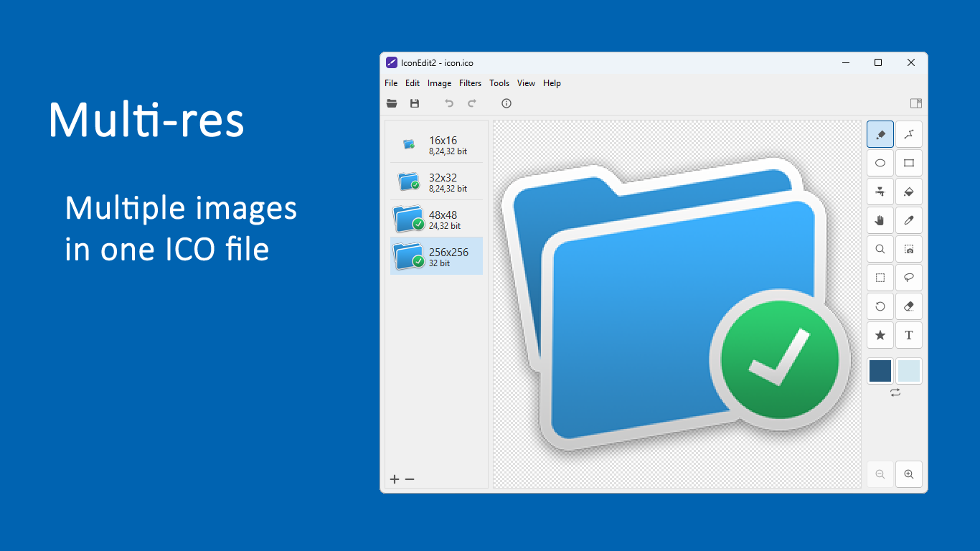The image size is (980, 551).
Task: Select the Pencil drawing tool
Action: (x=880, y=134)
